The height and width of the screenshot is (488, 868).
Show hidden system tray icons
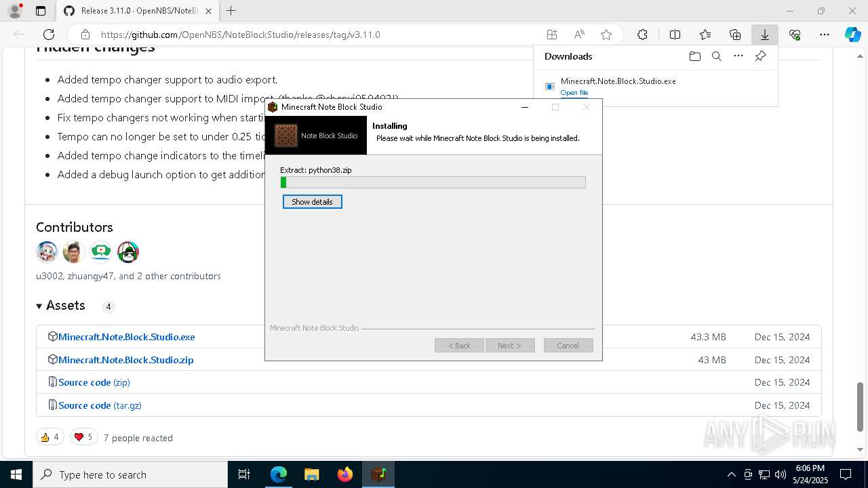point(731,474)
